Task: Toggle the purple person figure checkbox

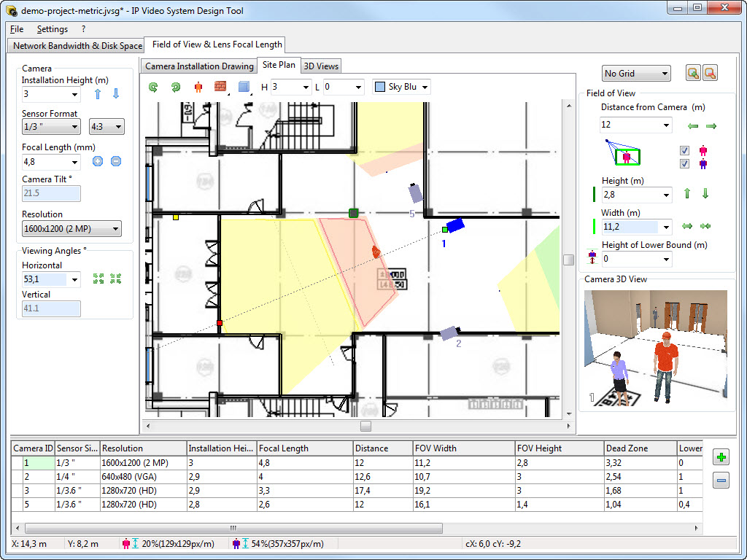Action: pos(684,164)
